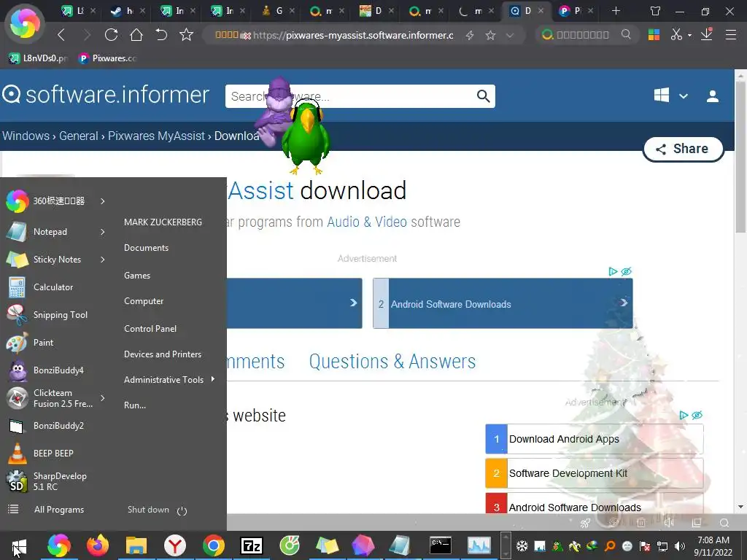The width and height of the screenshot is (747, 560).
Task: Select Run... in the Start menu
Action: pyautogui.click(x=135, y=405)
